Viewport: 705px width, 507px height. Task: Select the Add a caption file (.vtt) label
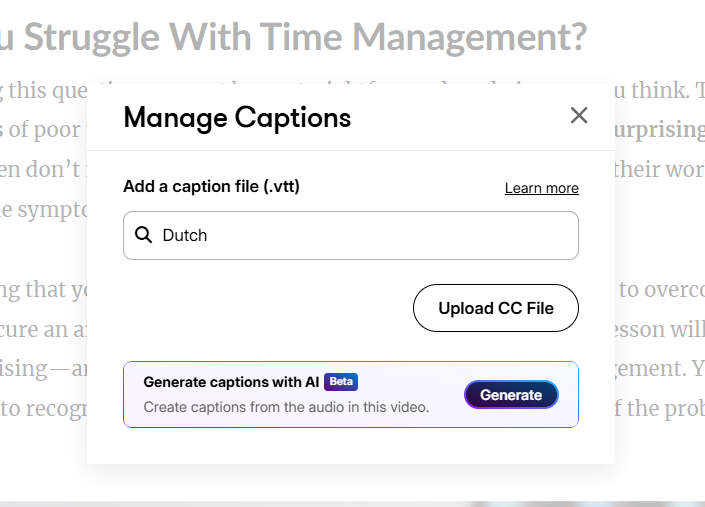tap(211, 186)
